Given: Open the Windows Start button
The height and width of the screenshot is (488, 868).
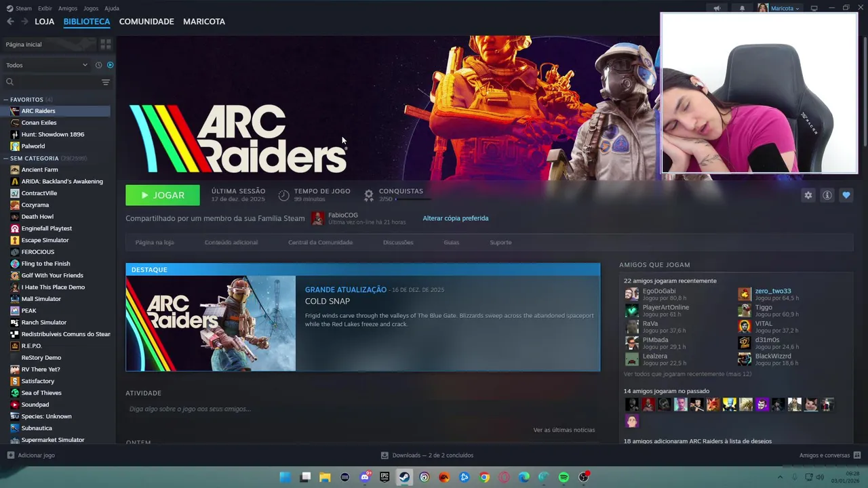Looking at the screenshot, I should [x=285, y=477].
